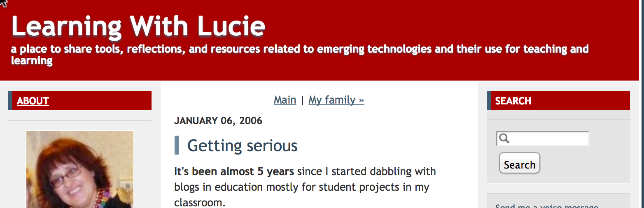
Task: Click the blue accent bar beside SEARCH
Action: [x=489, y=101]
